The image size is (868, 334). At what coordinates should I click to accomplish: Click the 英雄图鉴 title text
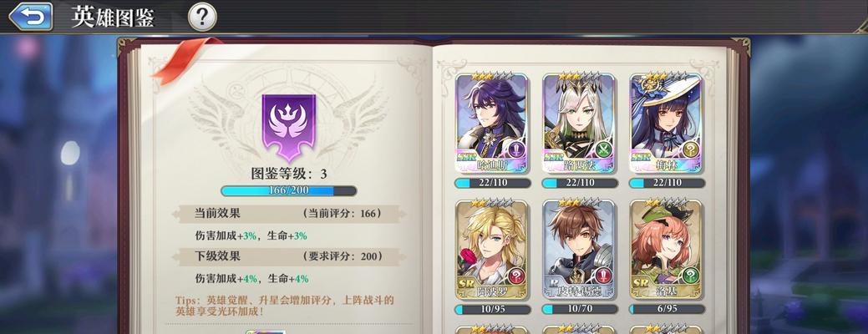(113, 18)
